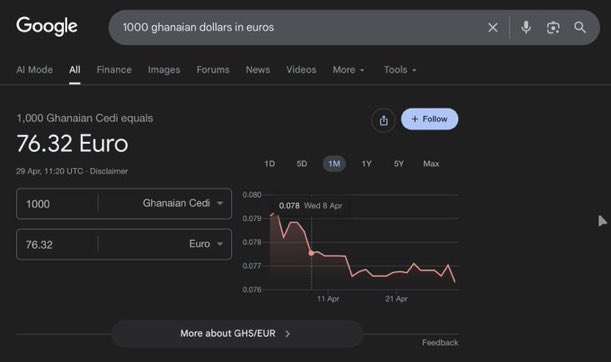
Task: Open the Forums tab
Action: (213, 70)
